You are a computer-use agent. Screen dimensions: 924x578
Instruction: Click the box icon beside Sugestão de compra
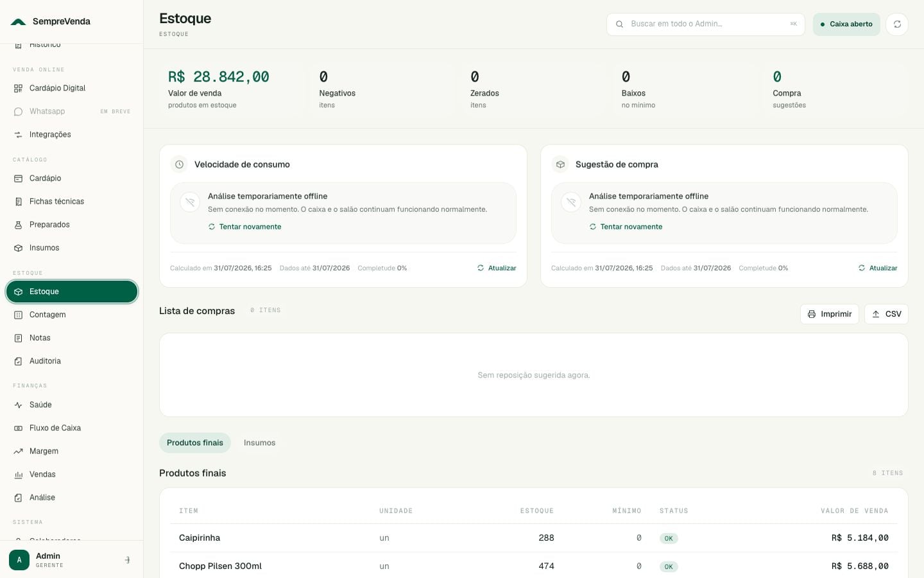pos(560,164)
